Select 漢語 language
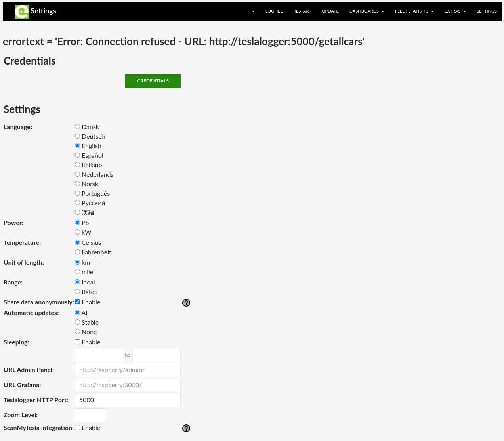 [78, 212]
